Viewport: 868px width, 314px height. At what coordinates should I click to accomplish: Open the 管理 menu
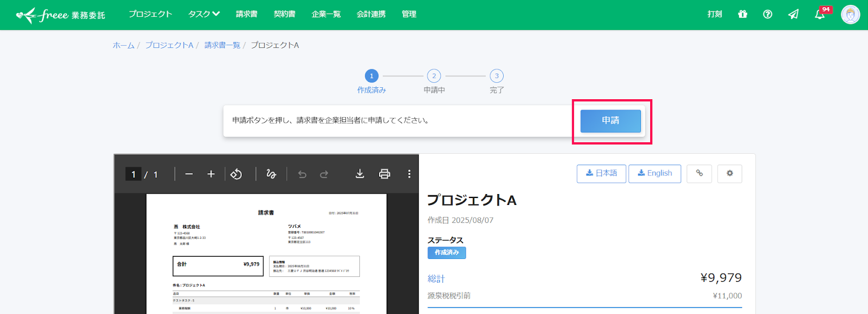click(x=409, y=14)
